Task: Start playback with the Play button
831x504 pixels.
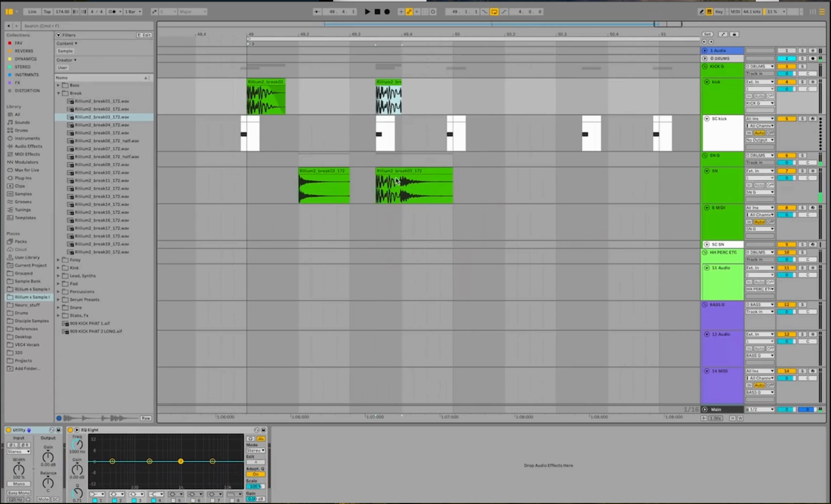Action: [367, 12]
